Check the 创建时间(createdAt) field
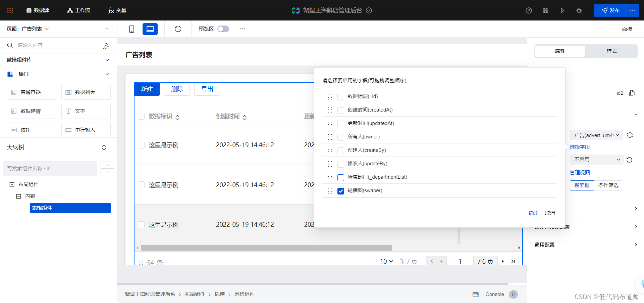 [341, 110]
